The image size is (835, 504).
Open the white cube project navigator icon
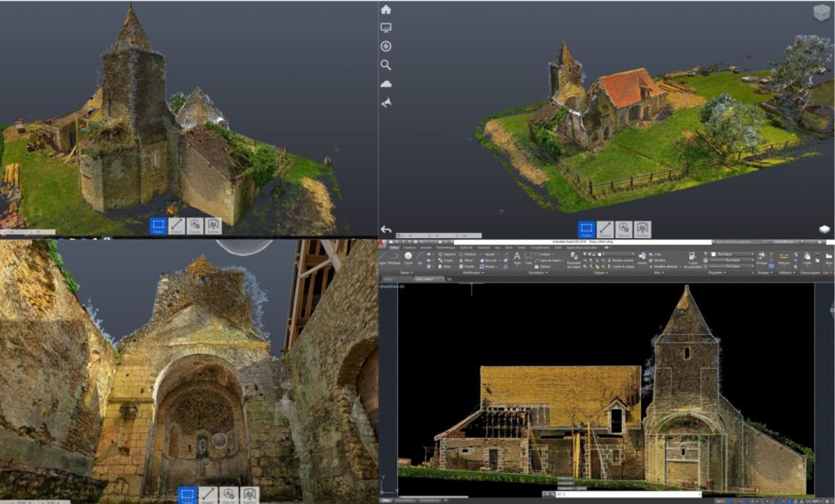point(824,229)
